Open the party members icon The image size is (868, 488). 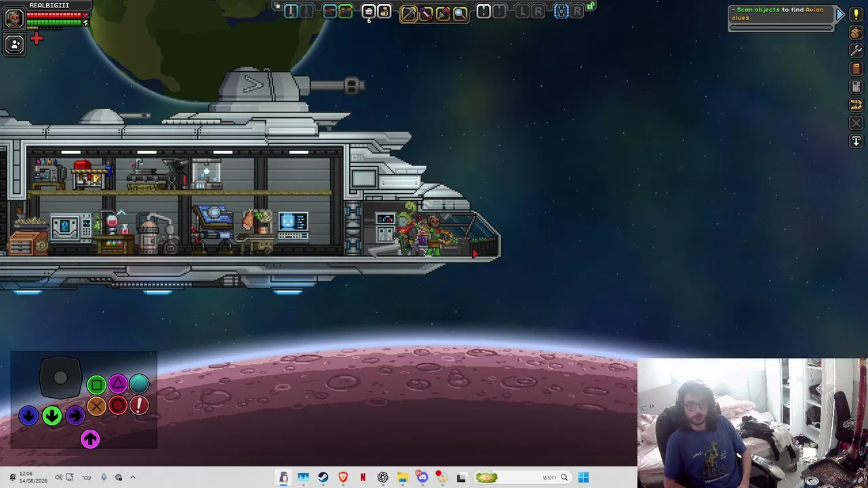[x=14, y=45]
